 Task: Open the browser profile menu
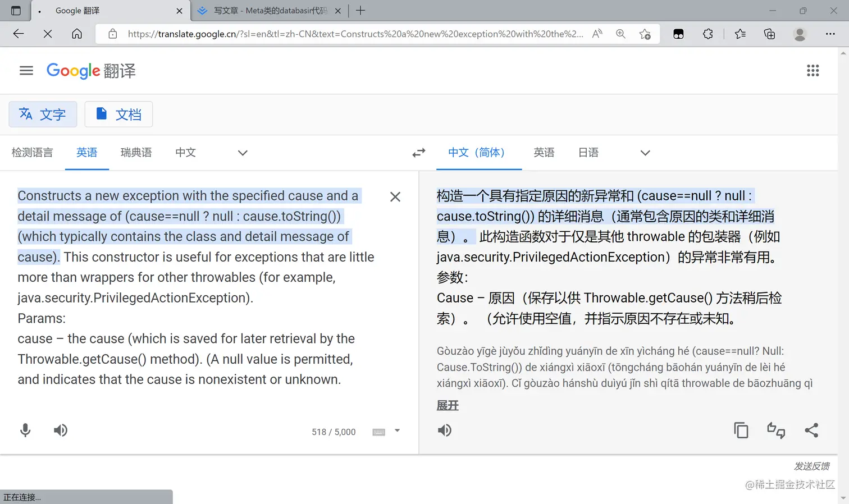[x=800, y=34]
